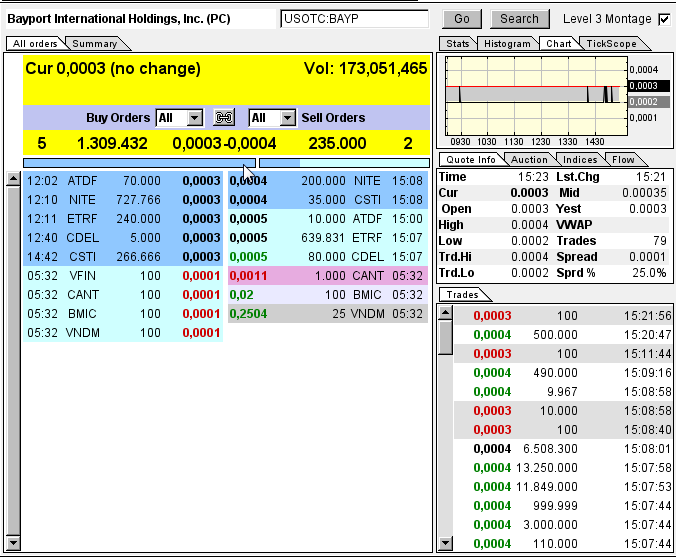Screen dimensions: 676x558
Task: Click the intraday price chart
Action: 536,96
